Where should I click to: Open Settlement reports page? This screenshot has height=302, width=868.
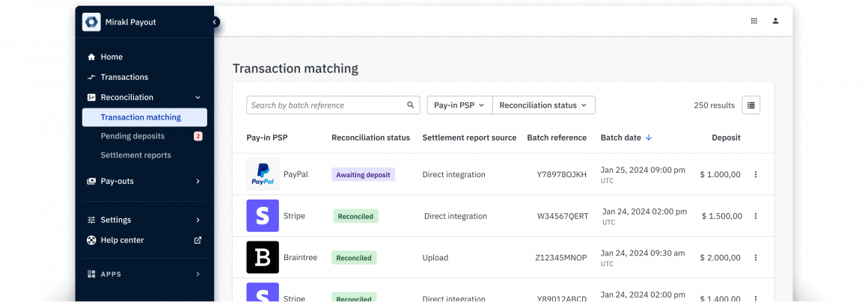135,155
